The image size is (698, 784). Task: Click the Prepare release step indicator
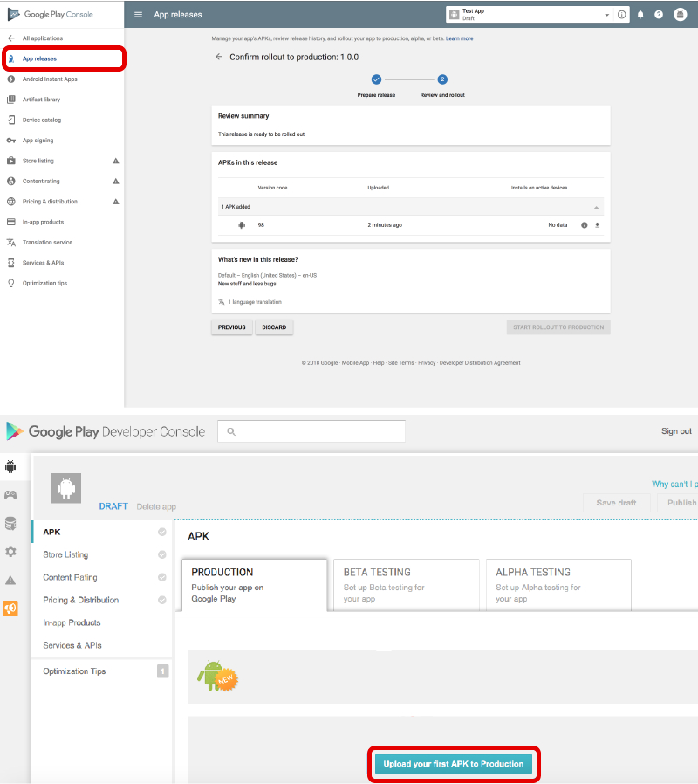pos(376,79)
